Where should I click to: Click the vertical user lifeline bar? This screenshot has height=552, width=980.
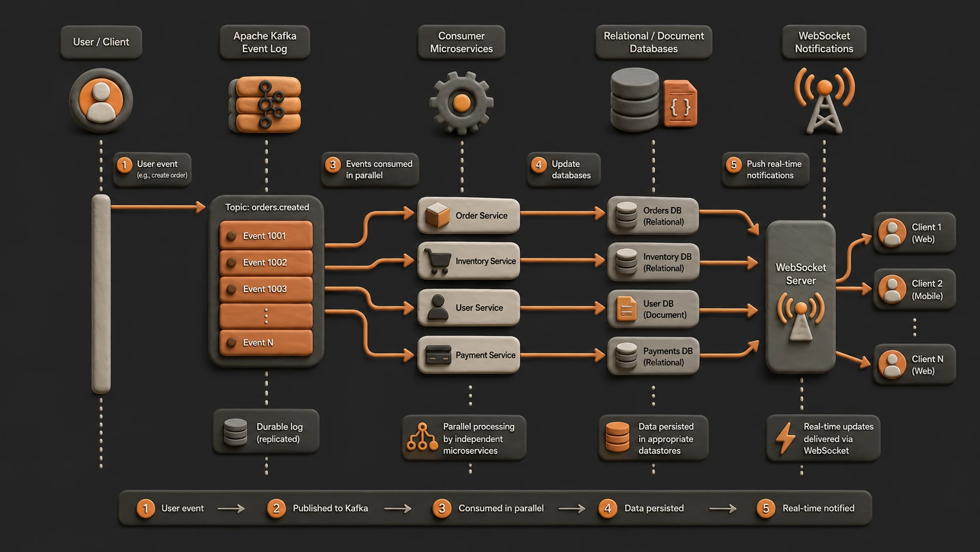pyautogui.click(x=101, y=294)
